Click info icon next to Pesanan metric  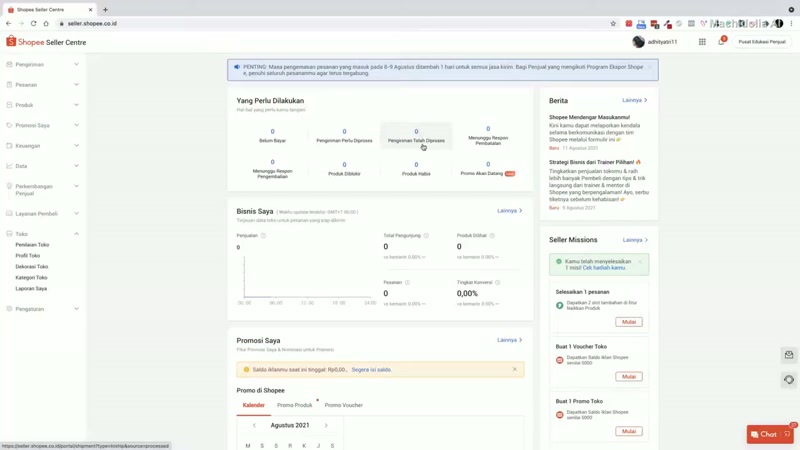coord(407,282)
